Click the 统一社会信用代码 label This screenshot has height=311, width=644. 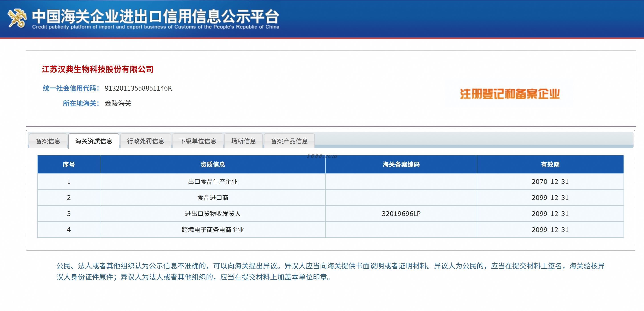(71, 88)
